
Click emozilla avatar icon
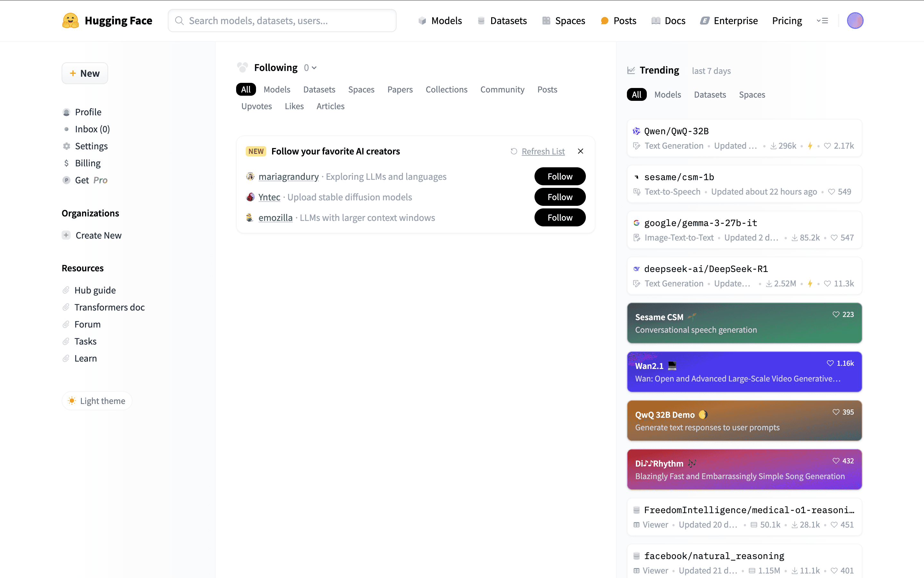point(250,217)
